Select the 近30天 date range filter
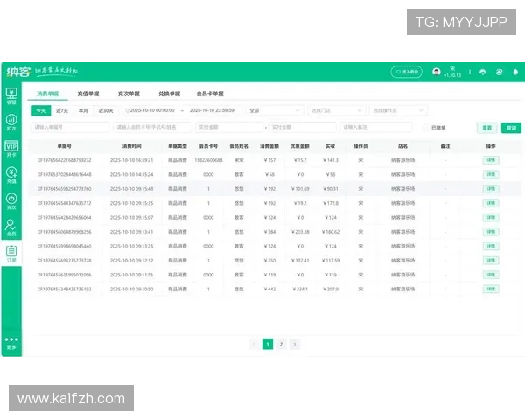 coord(106,110)
